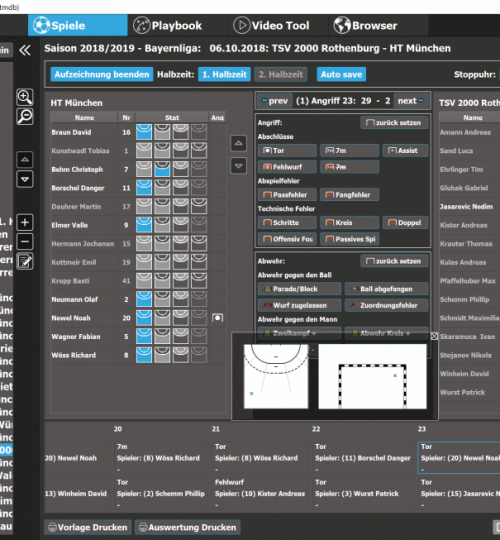The height and width of the screenshot is (540, 500).
Task: Toggle Auto save option
Action: (341, 74)
